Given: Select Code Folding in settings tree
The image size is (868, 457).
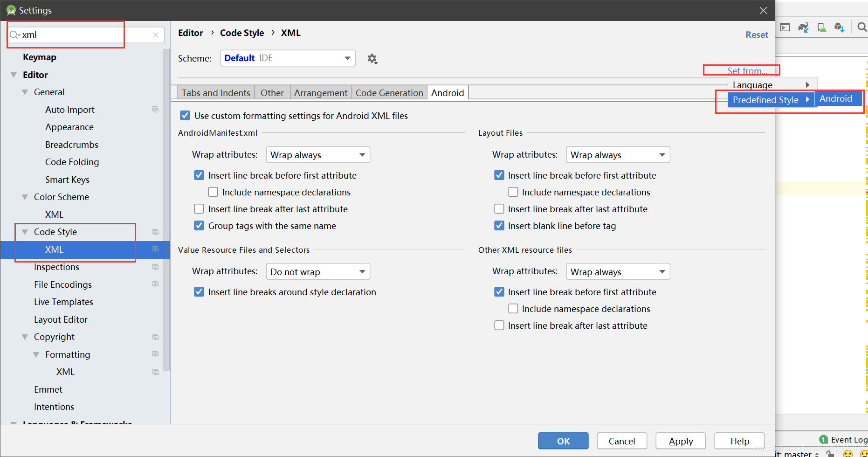Looking at the screenshot, I should click(x=72, y=162).
